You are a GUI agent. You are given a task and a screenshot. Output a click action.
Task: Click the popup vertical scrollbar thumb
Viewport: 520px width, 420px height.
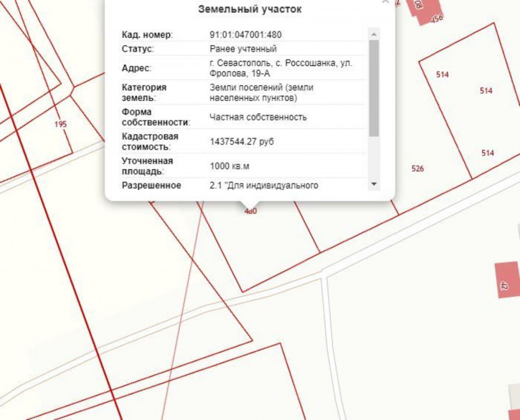coord(374,87)
